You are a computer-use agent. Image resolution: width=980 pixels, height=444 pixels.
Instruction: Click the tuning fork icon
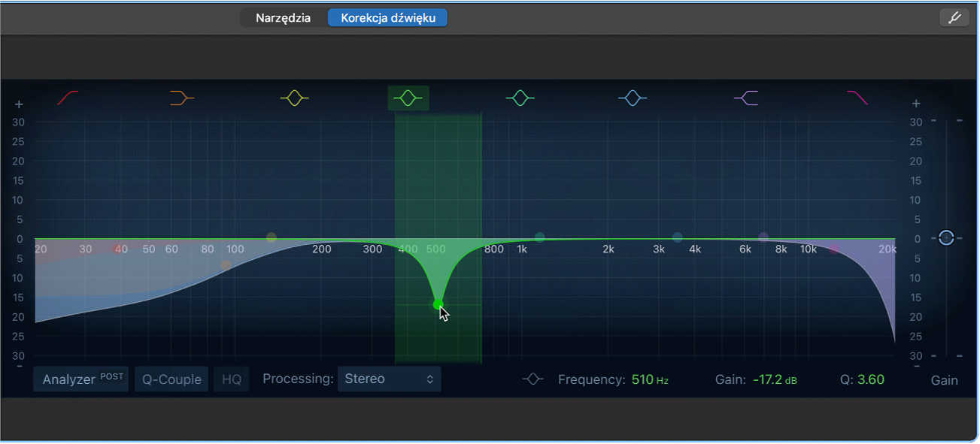coord(954,17)
